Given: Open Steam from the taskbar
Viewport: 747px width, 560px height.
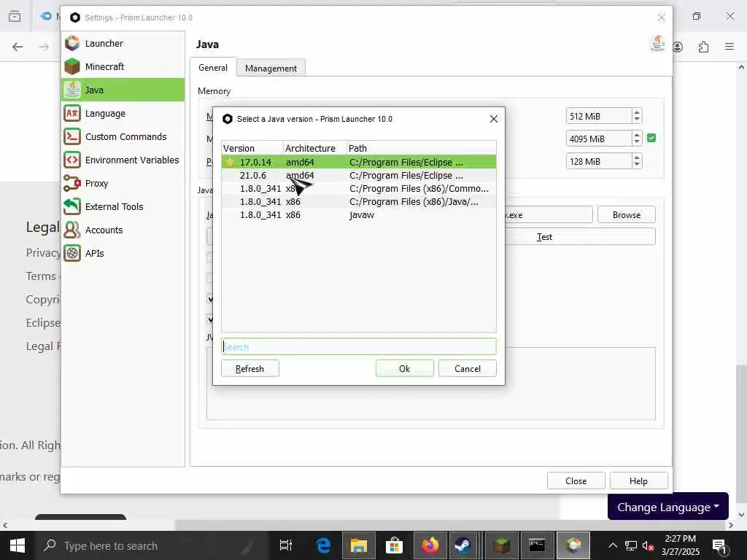Looking at the screenshot, I should (463, 545).
